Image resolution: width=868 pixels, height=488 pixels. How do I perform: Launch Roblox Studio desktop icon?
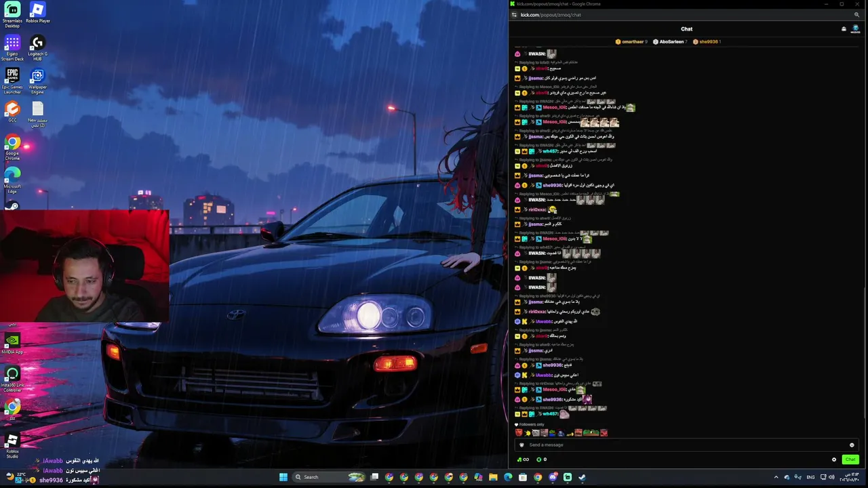coord(12,446)
